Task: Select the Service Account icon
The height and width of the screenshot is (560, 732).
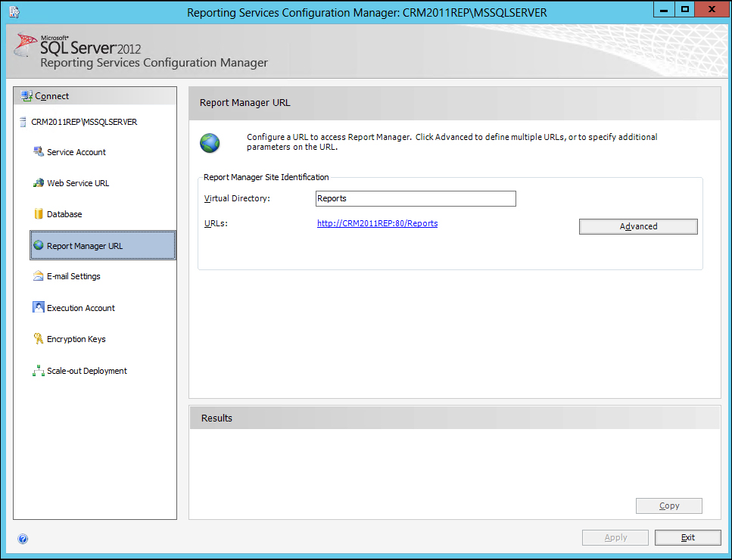Action: (x=39, y=151)
